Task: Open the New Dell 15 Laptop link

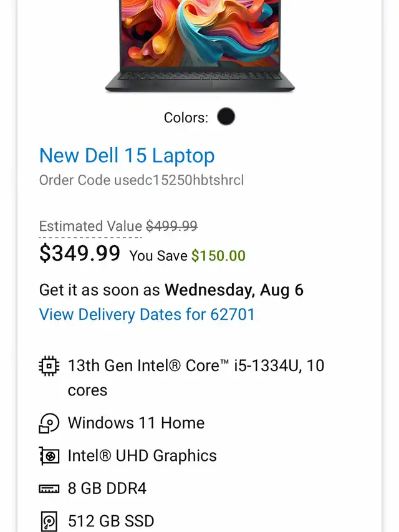Action: click(127, 155)
